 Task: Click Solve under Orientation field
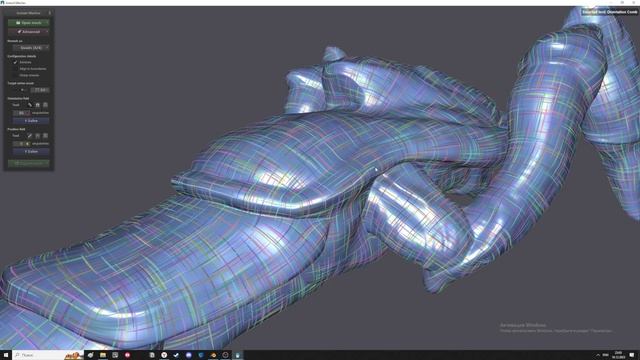(31, 121)
